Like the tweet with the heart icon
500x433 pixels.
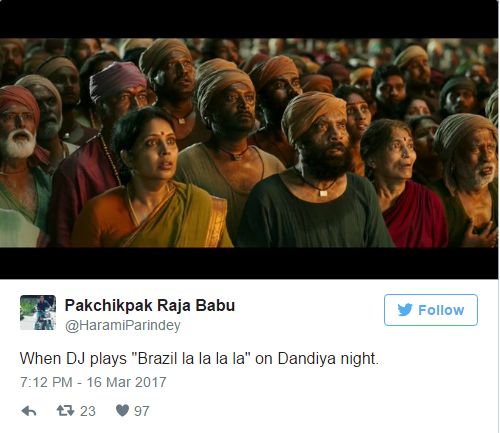point(122,410)
